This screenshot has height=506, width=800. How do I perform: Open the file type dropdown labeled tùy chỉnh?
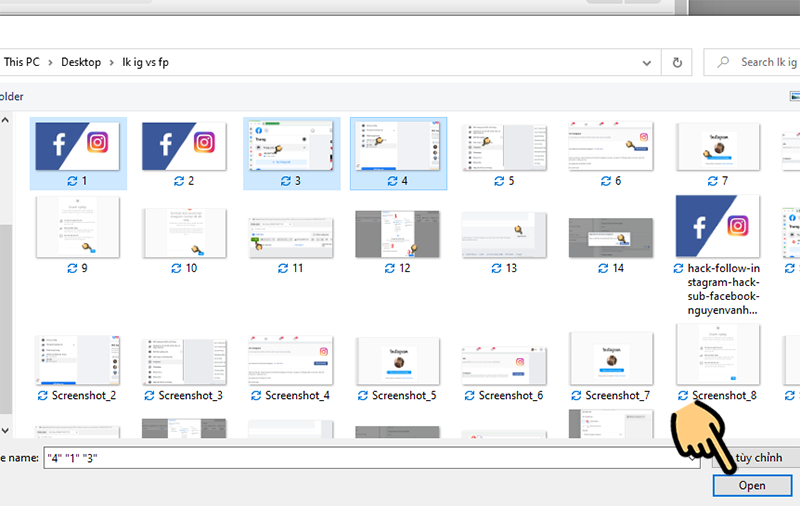755,457
